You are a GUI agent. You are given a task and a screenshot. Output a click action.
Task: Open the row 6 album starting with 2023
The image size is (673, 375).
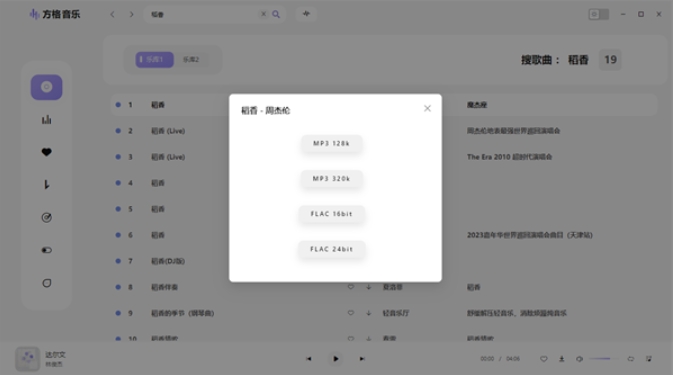[x=530, y=235]
